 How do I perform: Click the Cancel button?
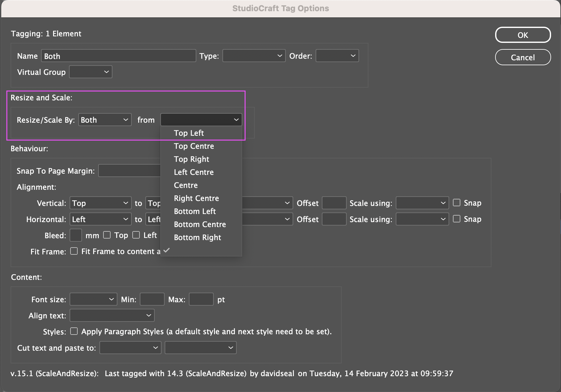point(523,57)
